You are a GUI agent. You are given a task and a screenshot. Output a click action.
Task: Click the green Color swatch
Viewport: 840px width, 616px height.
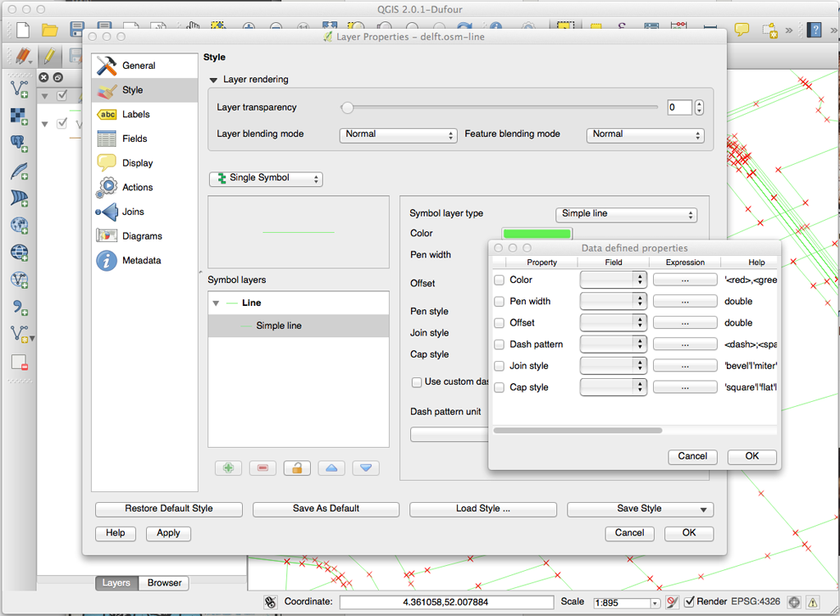pos(536,234)
